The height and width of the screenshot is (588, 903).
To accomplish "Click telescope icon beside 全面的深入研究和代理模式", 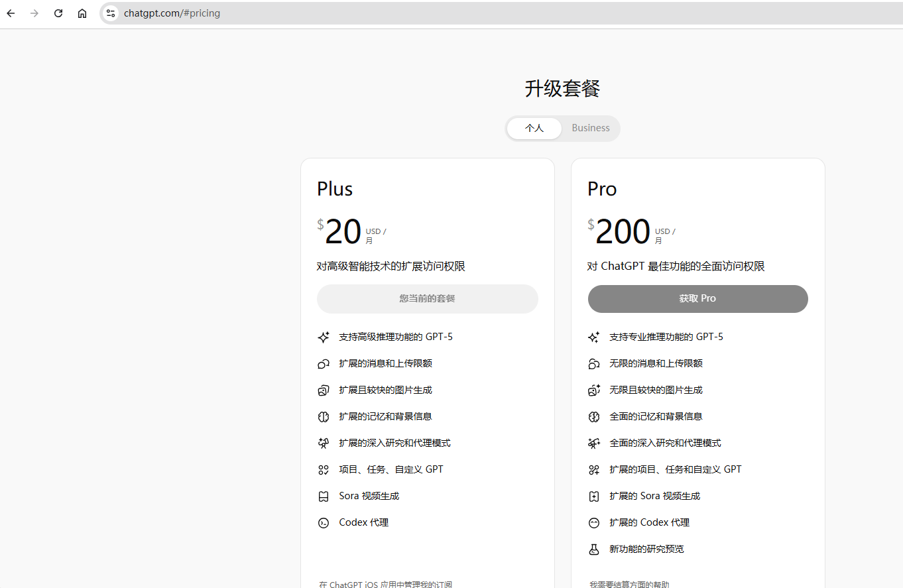I will point(594,443).
